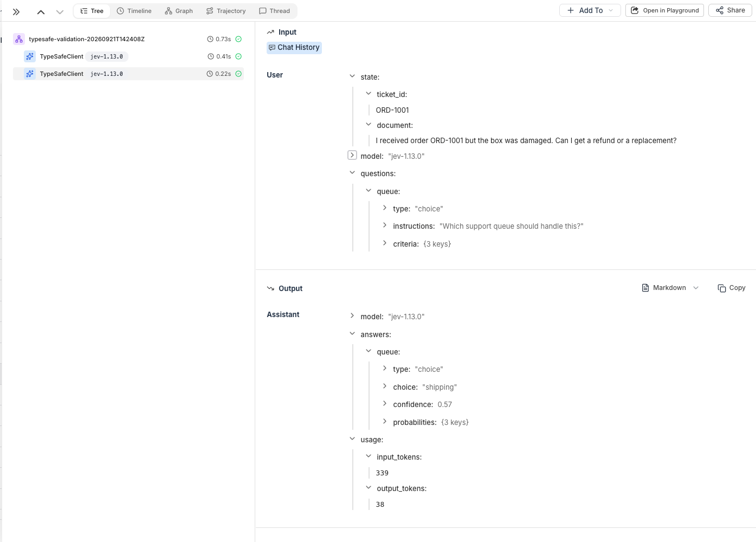The image size is (756, 542).
Task: Collapse the answers: node
Action: click(x=352, y=334)
